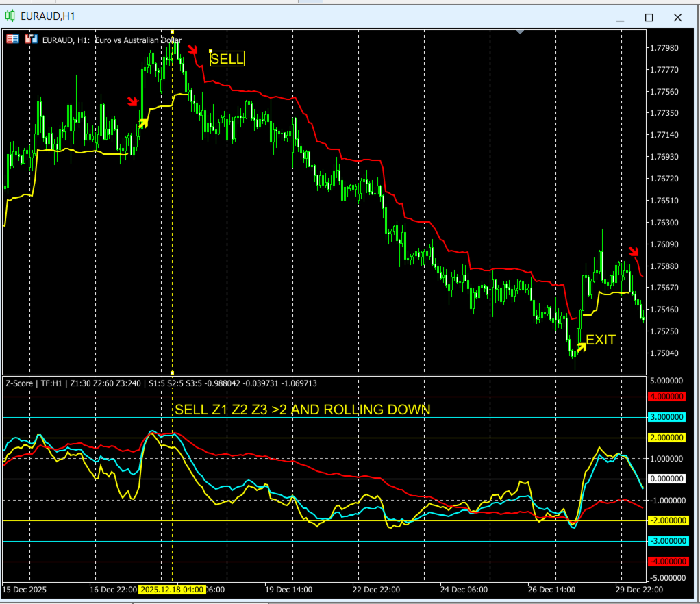
Task: Select the 'SELL Z1 Z2 Z3 >2 AND ROLLING DOWN' label
Action: pyautogui.click(x=302, y=410)
